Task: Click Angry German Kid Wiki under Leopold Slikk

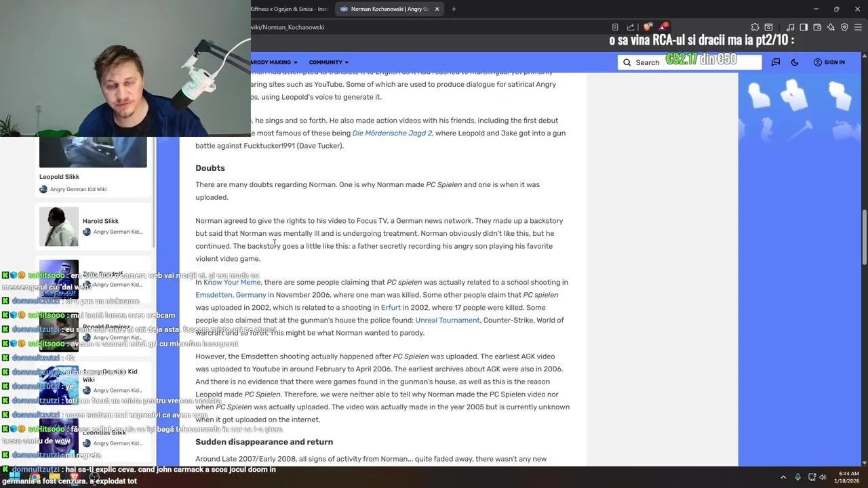Action: pyautogui.click(x=78, y=189)
